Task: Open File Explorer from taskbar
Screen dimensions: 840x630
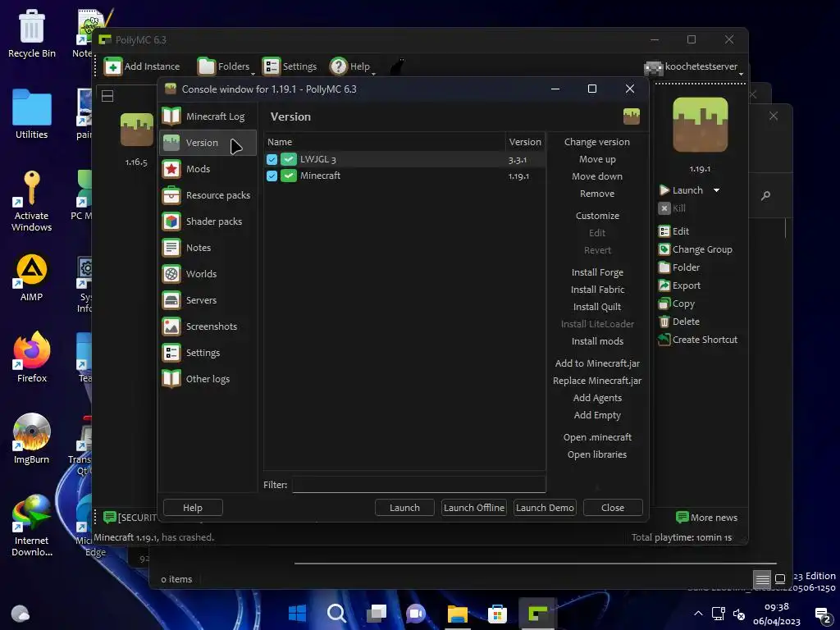Action: tap(458, 614)
